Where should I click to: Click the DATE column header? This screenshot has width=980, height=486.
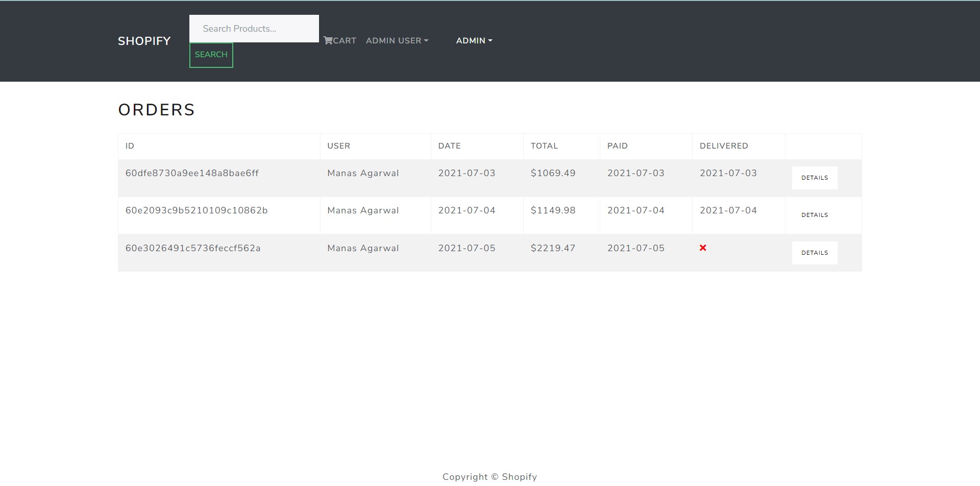(x=449, y=146)
